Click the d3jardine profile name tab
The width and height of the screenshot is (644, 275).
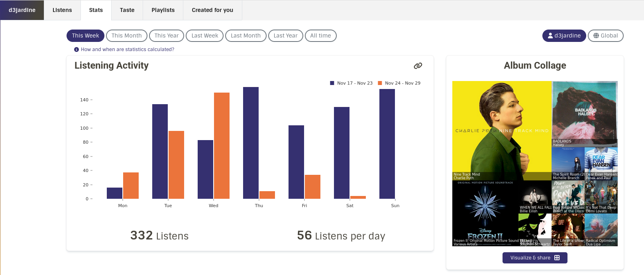pyautogui.click(x=22, y=10)
